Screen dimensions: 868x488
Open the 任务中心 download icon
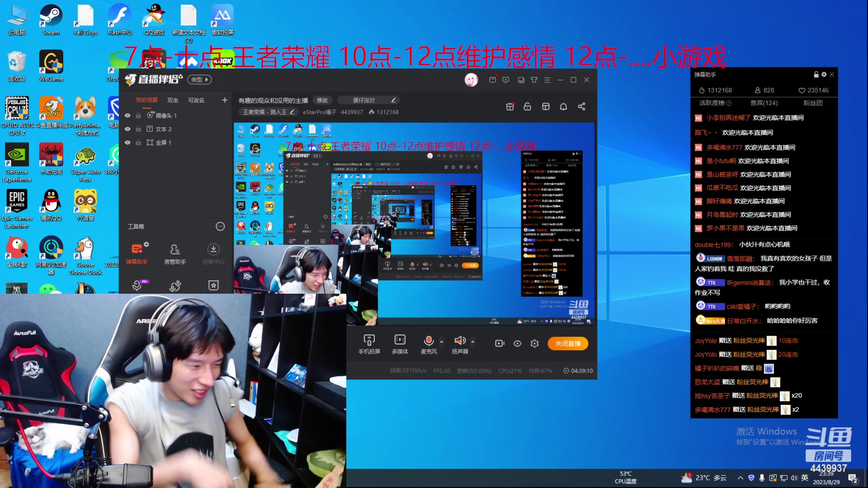point(213,253)
